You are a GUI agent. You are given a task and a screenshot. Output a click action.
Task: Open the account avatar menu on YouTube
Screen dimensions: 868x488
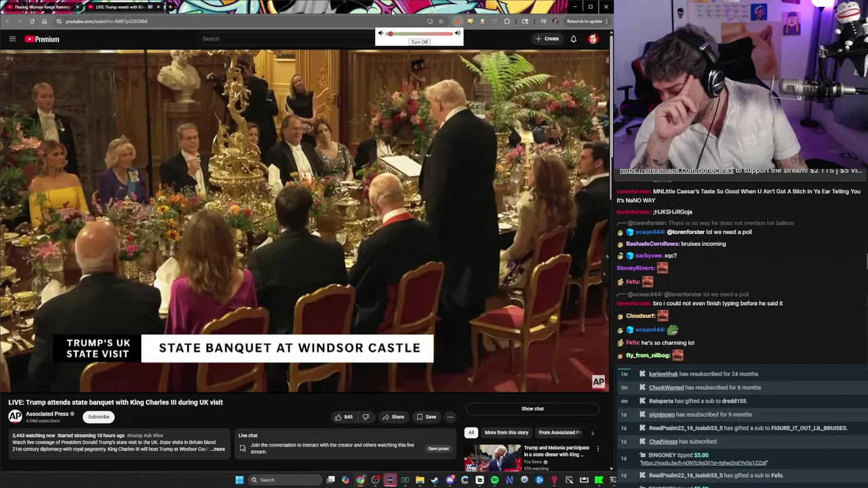[x=593, y=39]
